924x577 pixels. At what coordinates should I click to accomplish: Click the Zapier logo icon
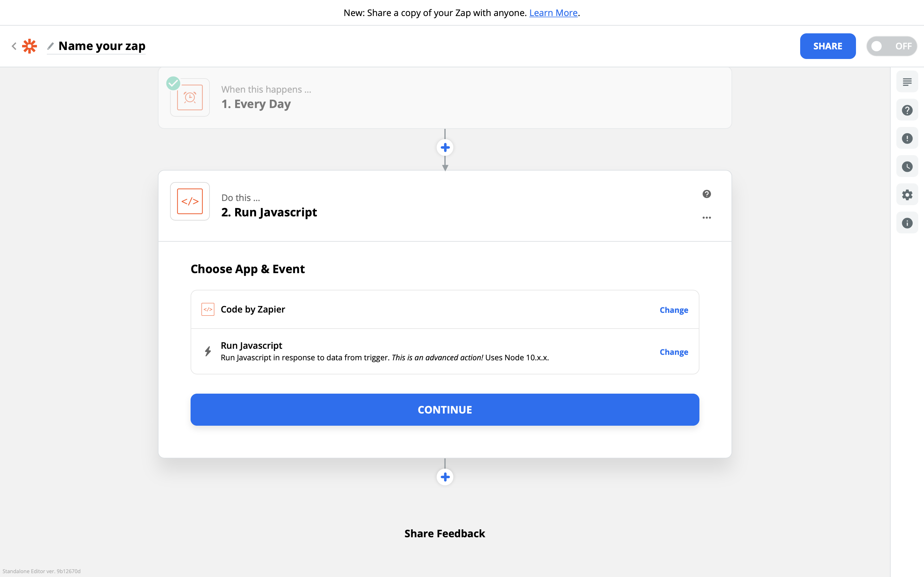[30, 46]
